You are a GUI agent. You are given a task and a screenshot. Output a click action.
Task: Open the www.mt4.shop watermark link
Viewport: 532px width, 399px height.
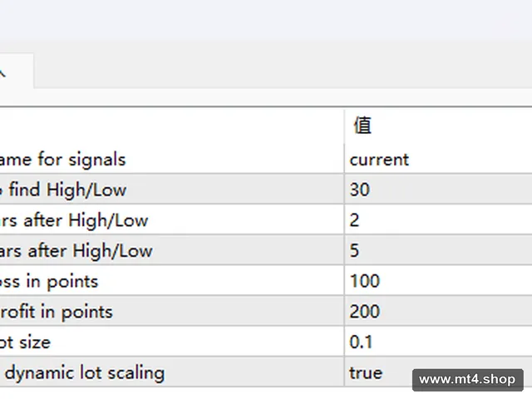(467, 380)
